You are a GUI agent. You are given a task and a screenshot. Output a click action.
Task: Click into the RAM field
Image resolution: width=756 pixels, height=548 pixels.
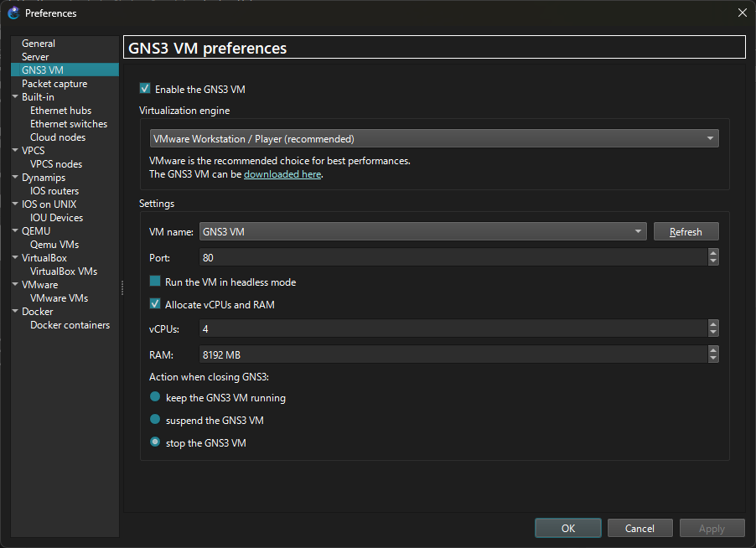coord(453,354)
